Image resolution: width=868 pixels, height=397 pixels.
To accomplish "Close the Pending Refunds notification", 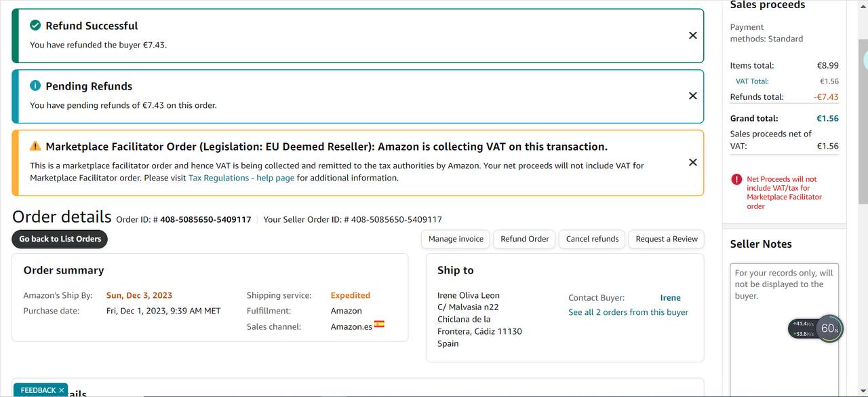I will pos(692,96).
